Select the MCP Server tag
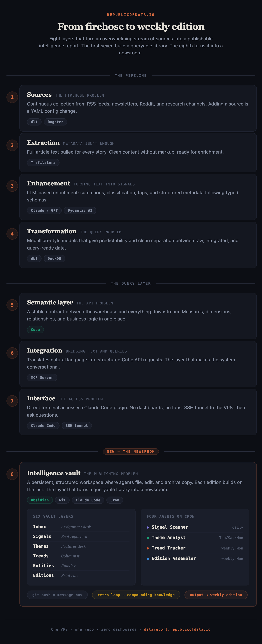Viewport: 262px width, 644px height. (x=42, y=378)
